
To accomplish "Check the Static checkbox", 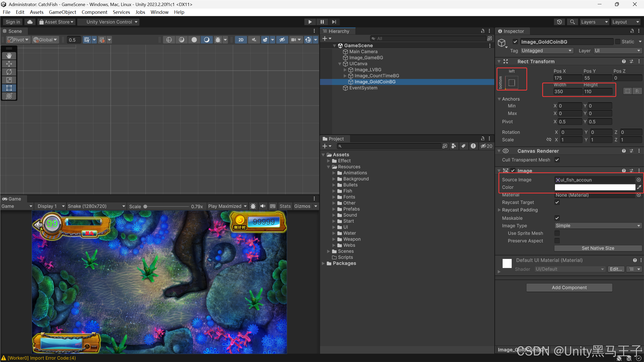I will 617,42.
